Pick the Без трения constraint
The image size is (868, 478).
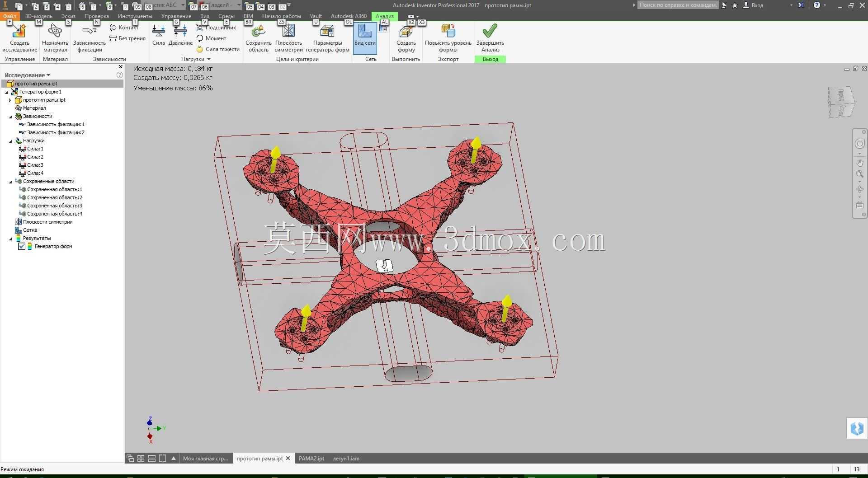(127, 38)
